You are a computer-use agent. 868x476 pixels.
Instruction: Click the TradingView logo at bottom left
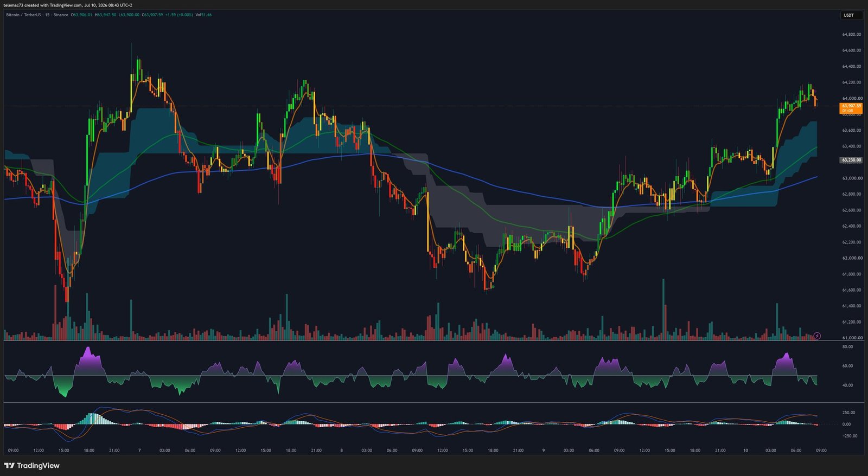pyautogui.click(x=31, y=466)
